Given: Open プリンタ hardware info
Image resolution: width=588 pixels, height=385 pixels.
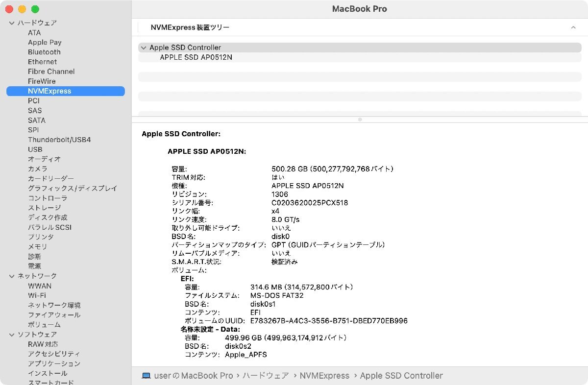Looking at the screenshot, I should (41, 237).
